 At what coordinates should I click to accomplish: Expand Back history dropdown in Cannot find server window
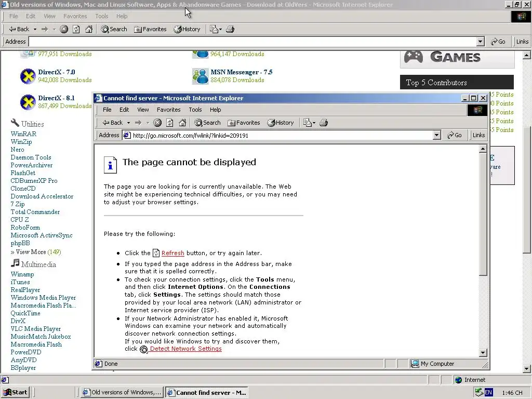[128, 123]
